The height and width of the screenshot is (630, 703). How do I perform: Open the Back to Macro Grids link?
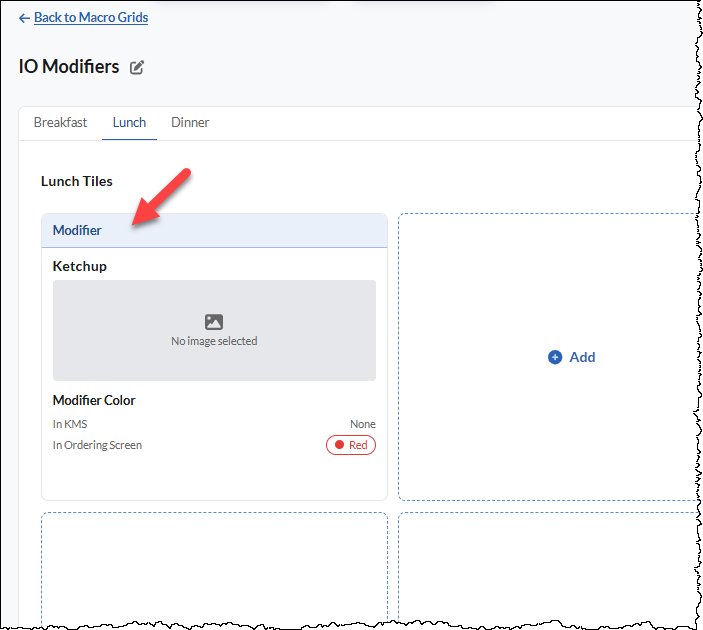(x=91, y=17)
